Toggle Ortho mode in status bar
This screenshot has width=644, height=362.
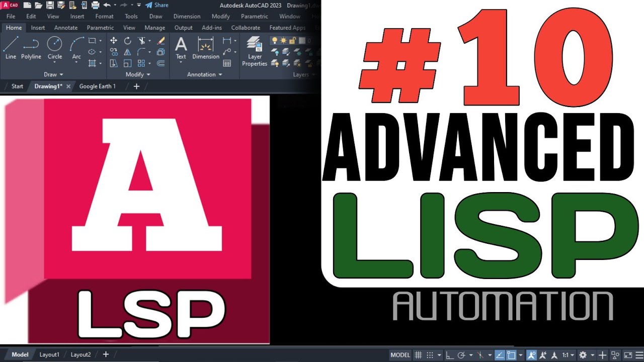coord(449,355)
